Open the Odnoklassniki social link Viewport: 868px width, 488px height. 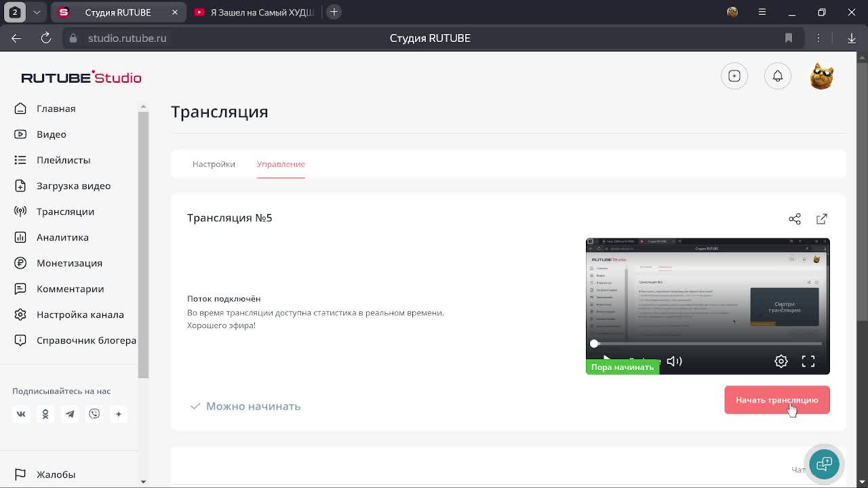pos(45,414)
